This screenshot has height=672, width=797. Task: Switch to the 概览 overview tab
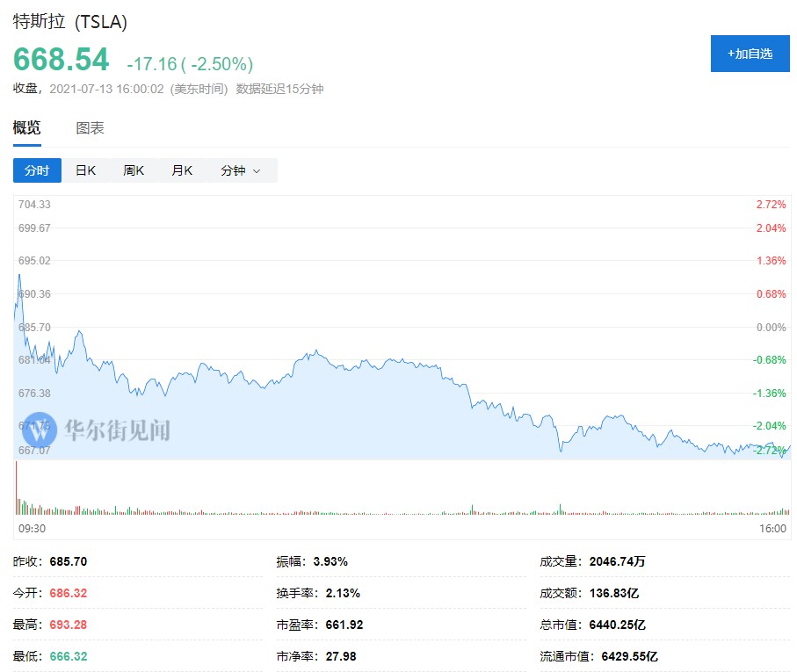point(26,128)
